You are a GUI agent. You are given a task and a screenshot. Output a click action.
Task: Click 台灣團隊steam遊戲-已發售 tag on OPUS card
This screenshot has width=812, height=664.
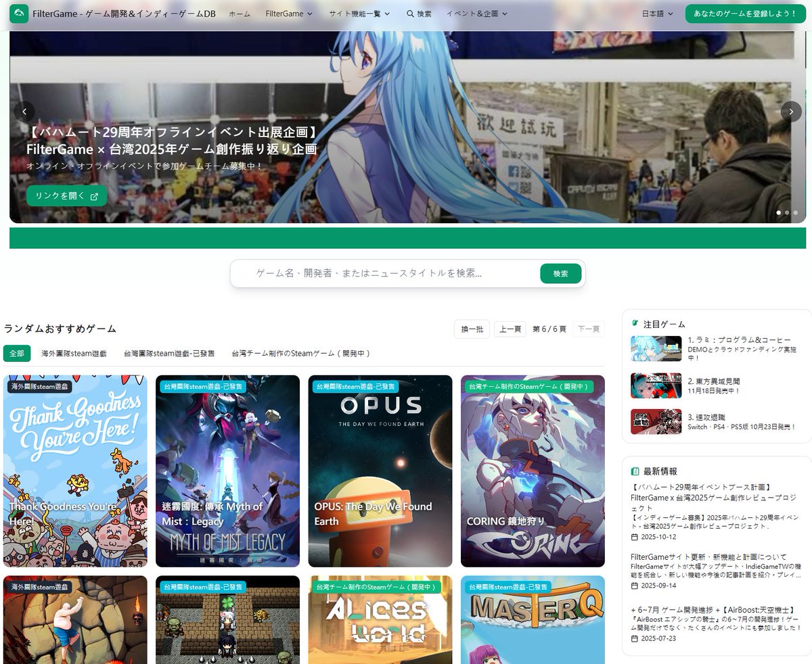coord(355,387)
